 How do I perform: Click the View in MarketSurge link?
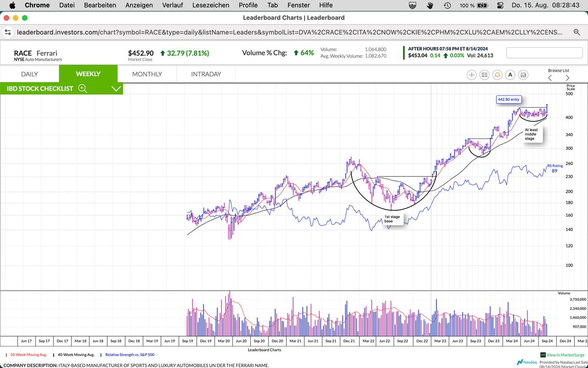[562, 355]
